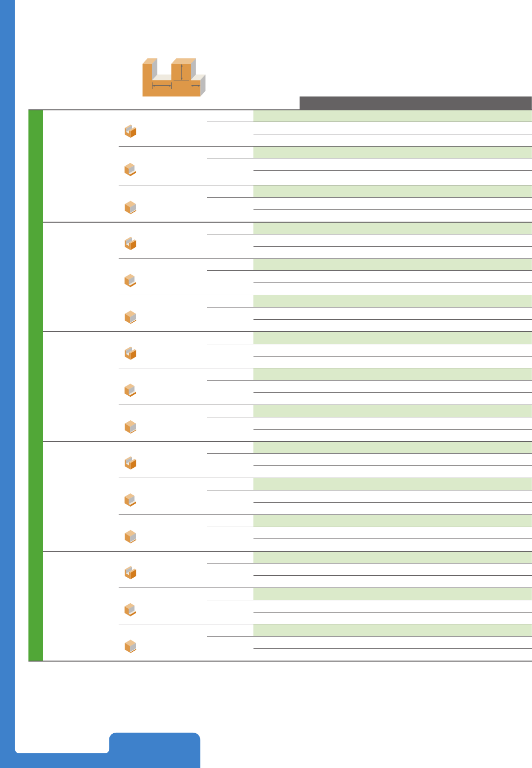Click the slot milling icon in fifth table group
Viewport: 532px width, 768px height.
(x=130, y=573)
